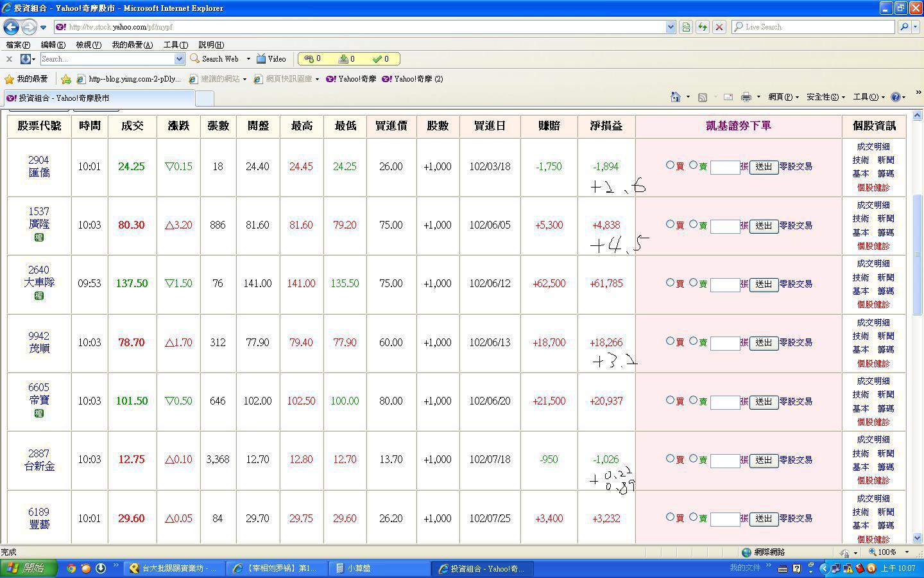Select the 賣 radio for stock 1537
The height and width of the screenshot is (578, 924).
point(693,224)
